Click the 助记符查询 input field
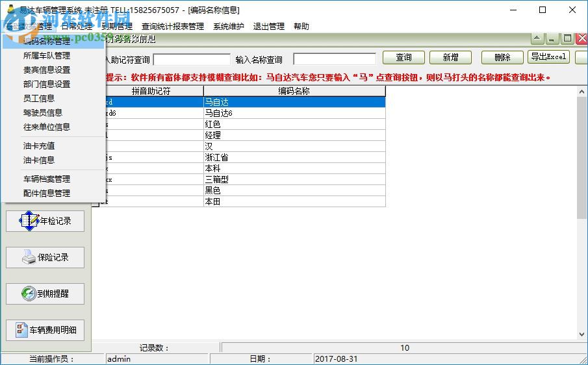Screen dimensions: 588x365 (x=192, y=60)
